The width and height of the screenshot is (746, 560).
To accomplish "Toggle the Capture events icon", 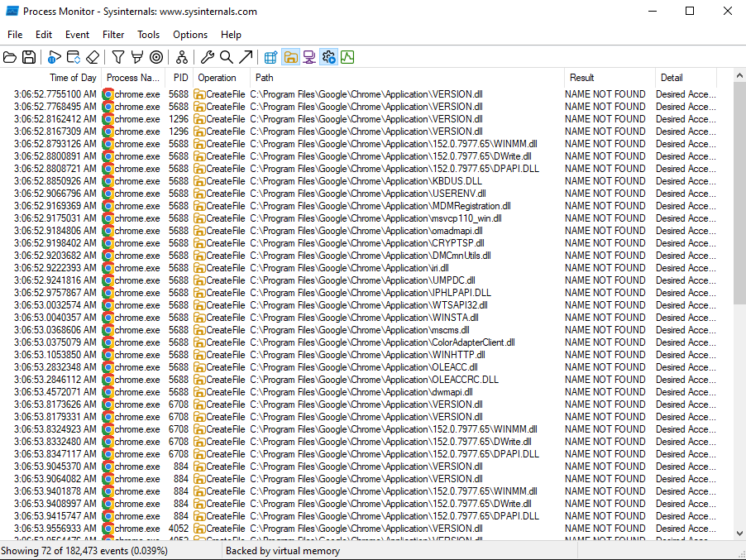I will [x=55, y=58].
